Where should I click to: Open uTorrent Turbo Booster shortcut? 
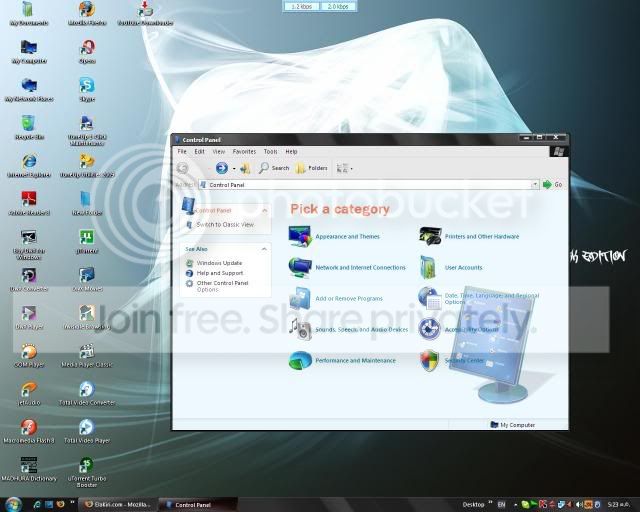(x=87, y=472)
